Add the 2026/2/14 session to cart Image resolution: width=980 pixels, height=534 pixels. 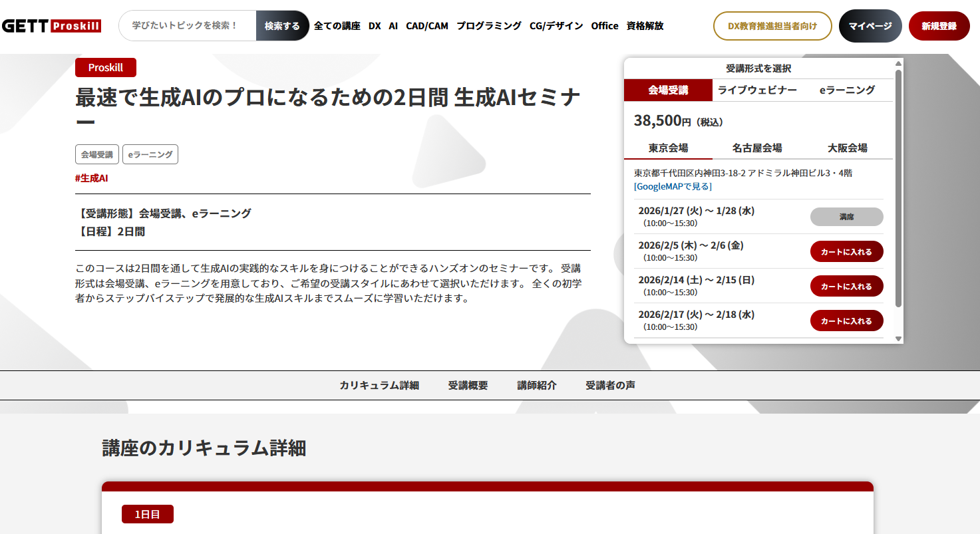click(846, 286)
